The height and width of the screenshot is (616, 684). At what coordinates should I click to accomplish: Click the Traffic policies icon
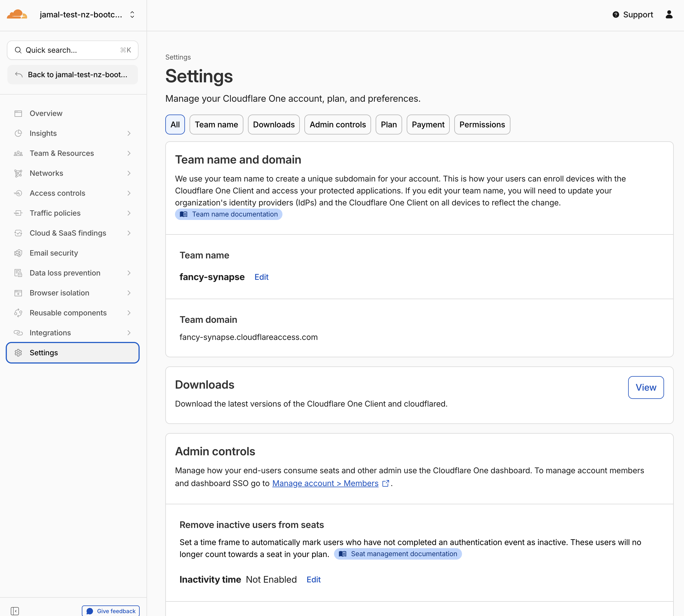coord(18,213)
